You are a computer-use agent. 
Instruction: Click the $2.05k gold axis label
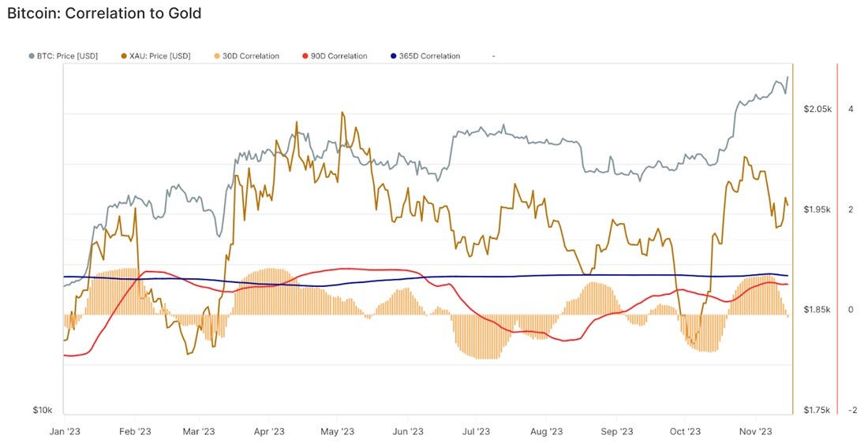tap(817, 109)
